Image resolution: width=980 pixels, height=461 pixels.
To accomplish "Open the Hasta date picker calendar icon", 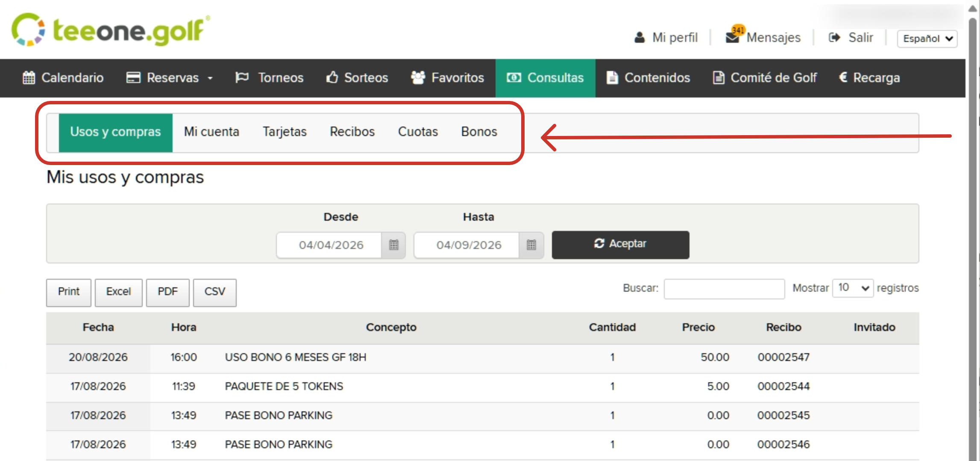I will pyautogui.click(x=531, y=245).
